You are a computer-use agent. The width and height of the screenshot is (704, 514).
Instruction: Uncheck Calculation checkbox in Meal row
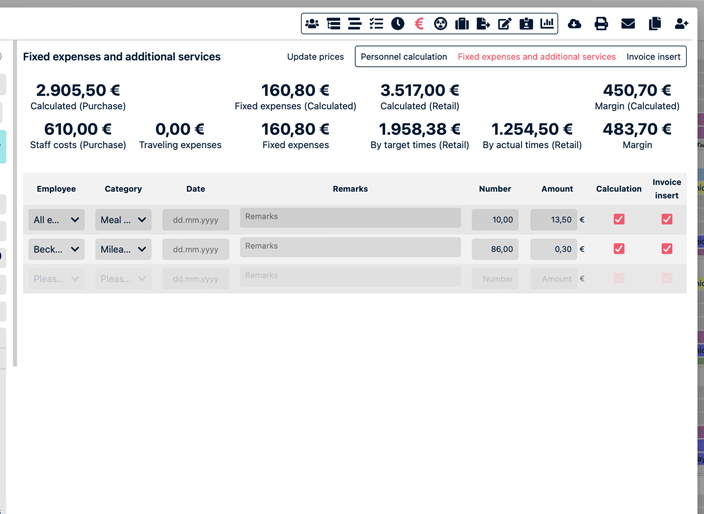point(619,219)
